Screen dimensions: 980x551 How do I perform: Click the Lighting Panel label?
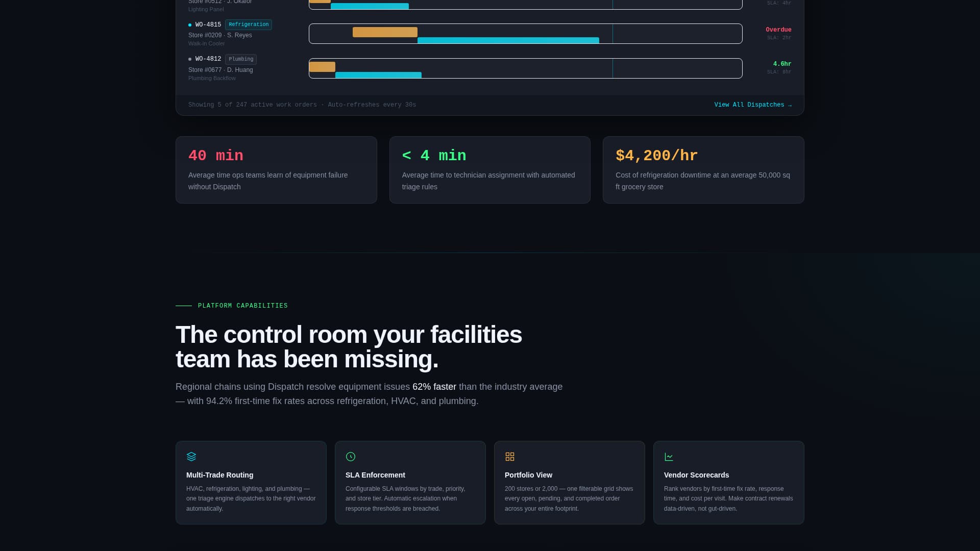206,9
